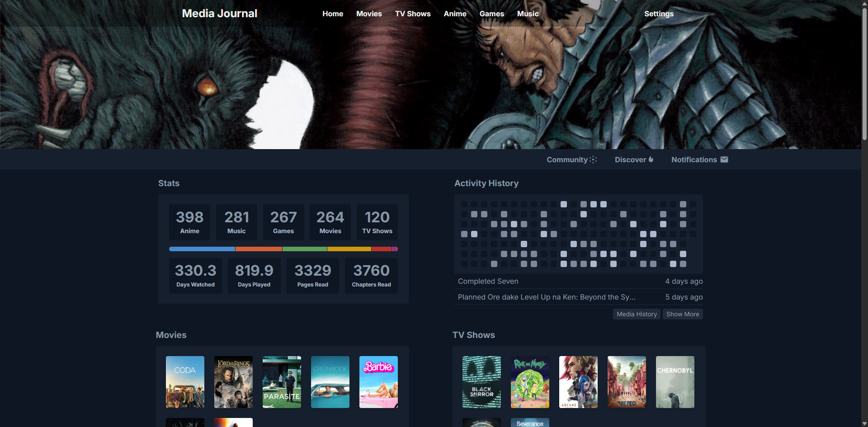Screen dimensions: 868x427
Task: Click the blue Anime segment of the stats bar
Action: click(202, 249)
